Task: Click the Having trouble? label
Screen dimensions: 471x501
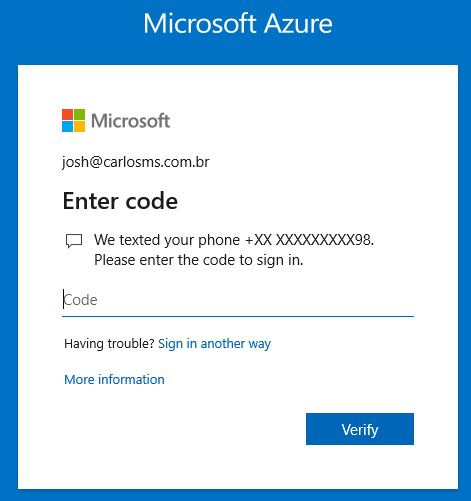Action: tap(109, 343)
